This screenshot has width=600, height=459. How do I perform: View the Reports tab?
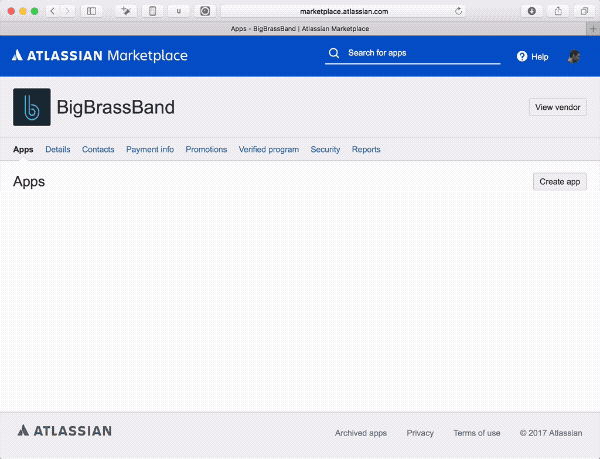[x=366, y=150]
